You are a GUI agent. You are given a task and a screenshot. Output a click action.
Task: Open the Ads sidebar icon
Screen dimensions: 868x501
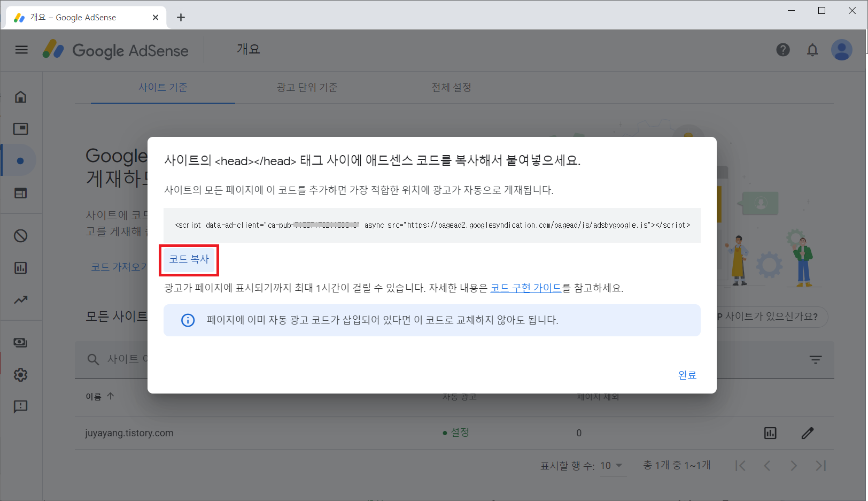21,129
